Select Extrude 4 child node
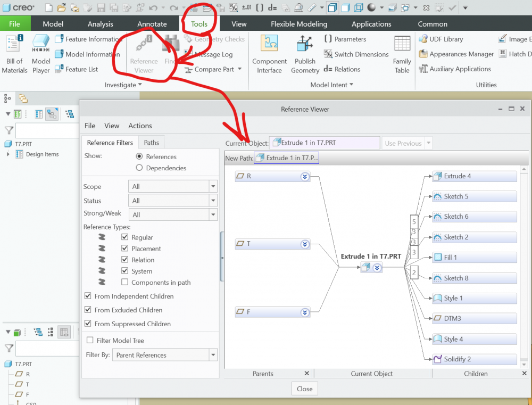This screenshot has width=532, height=405. (x=475, y=176)
